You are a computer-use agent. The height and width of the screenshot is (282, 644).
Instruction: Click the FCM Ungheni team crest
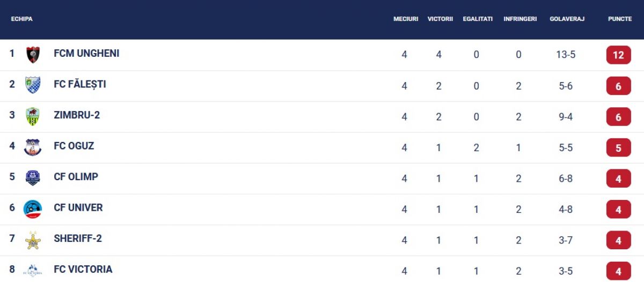33,55
